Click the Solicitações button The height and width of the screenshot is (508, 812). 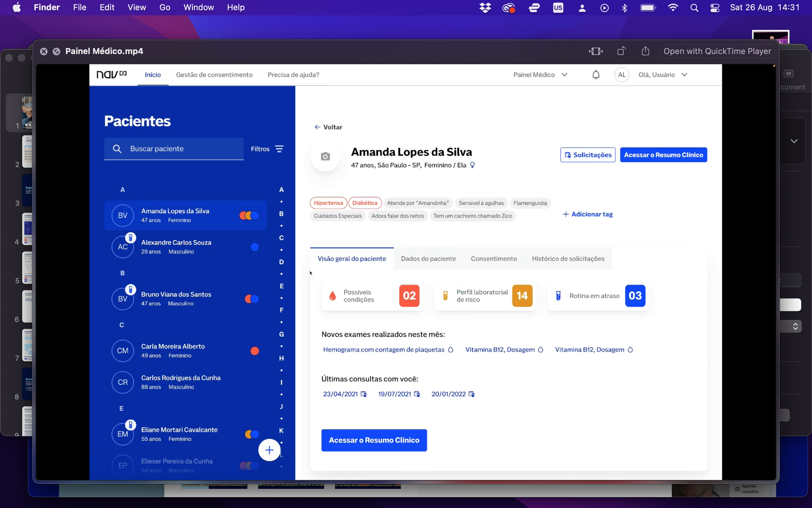(588, 155)
